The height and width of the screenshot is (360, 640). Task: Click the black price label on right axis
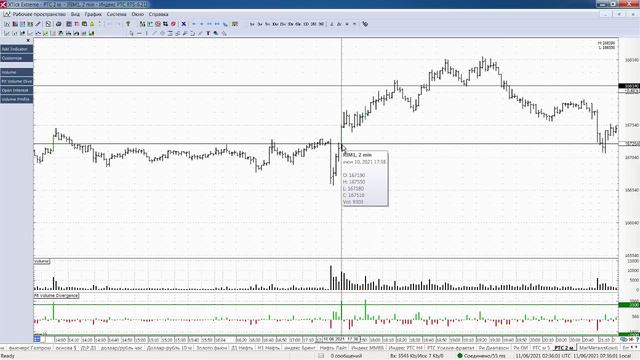click(x=629, y=86)
